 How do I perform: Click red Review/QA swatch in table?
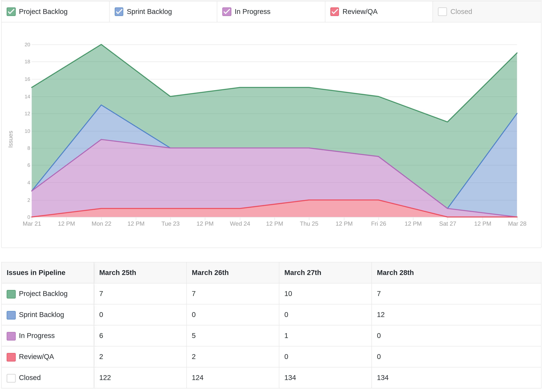11,357
